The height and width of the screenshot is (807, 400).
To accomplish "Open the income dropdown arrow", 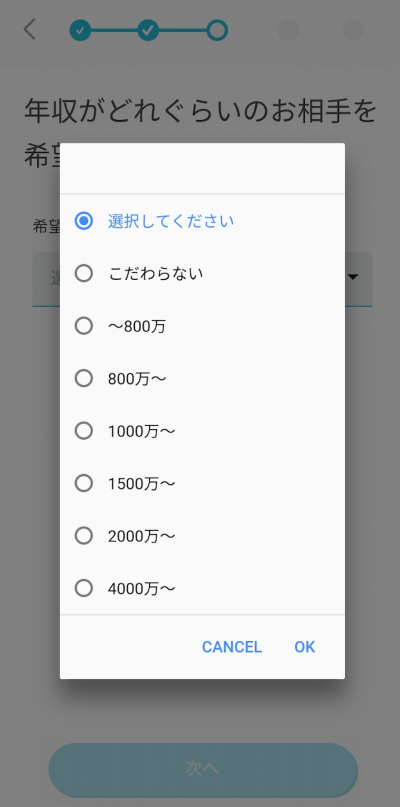I will click(353, 277).
